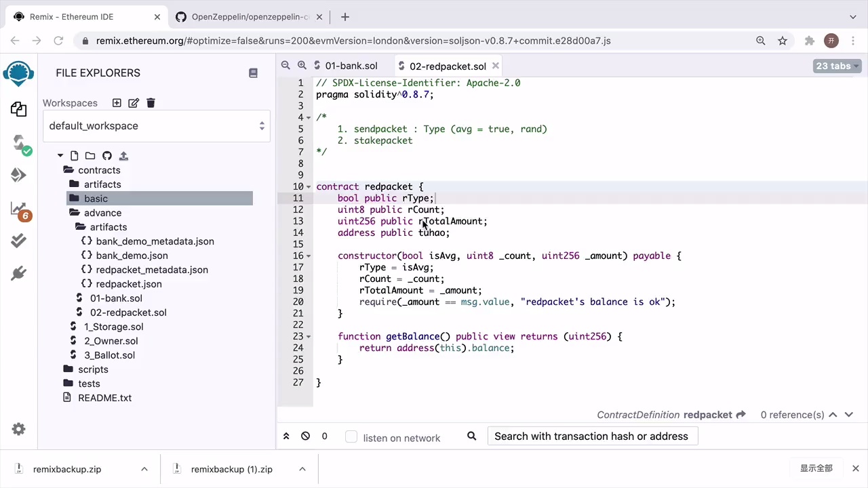Collapse the contract redpacket code block
This screenshot has width=868, height=488.
[x=309, y=187]
